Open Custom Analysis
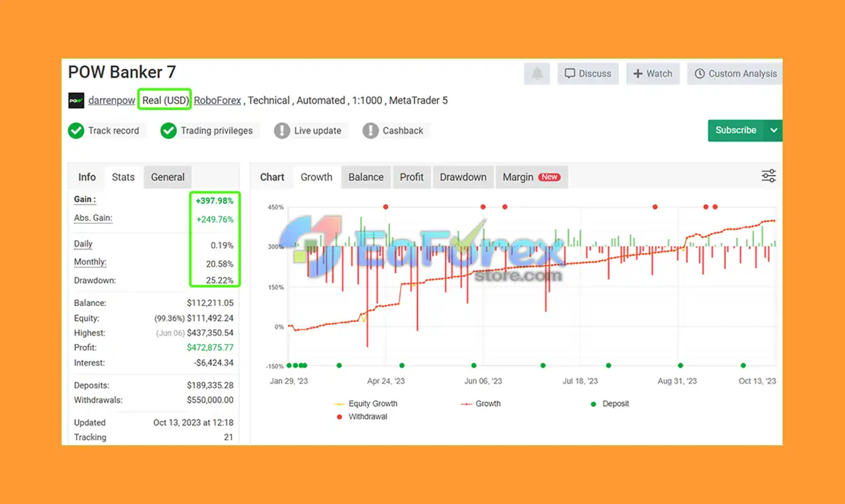This screenshot has height=504, width=845. [x=735, y=74]
